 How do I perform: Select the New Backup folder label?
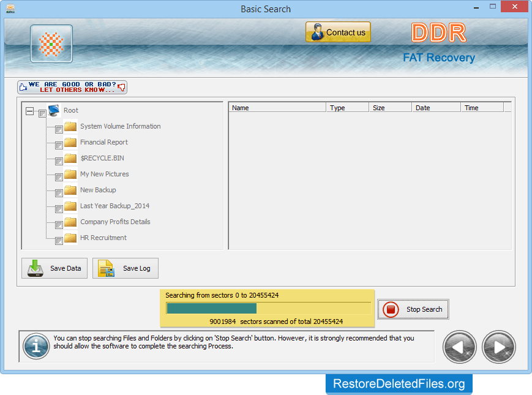(x=98, y=190)
